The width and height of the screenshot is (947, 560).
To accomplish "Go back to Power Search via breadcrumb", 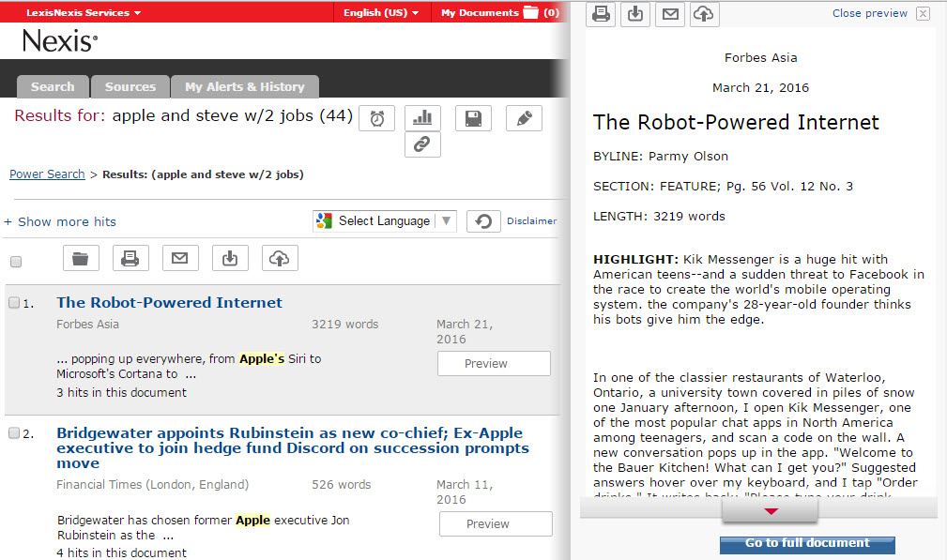I will coord(47,174).
